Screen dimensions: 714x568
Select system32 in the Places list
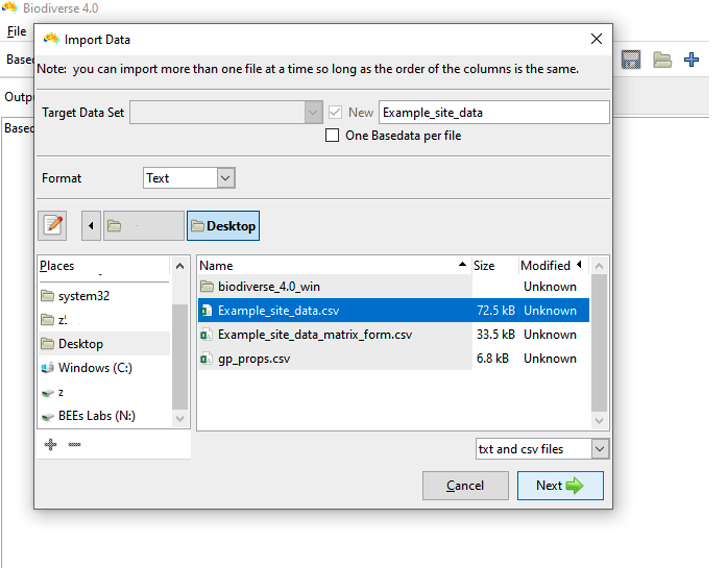[104, 296]
